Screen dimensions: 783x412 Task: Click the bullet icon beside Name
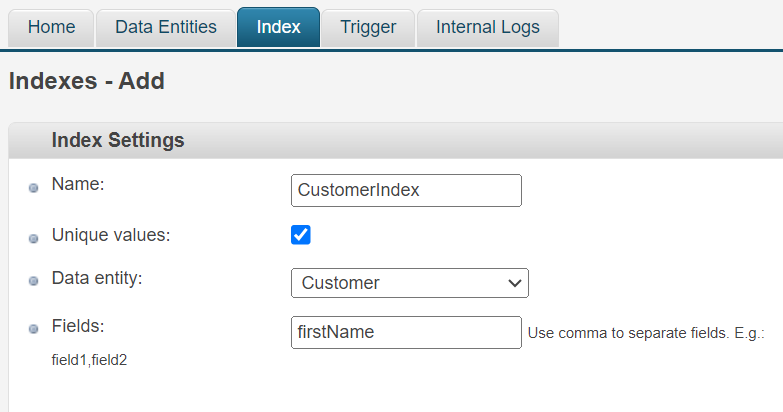(33, 188)
